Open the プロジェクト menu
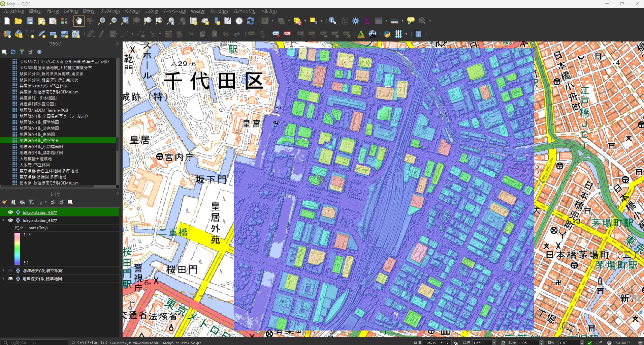Screen dimensions: 644x345 tap(13, 11)
